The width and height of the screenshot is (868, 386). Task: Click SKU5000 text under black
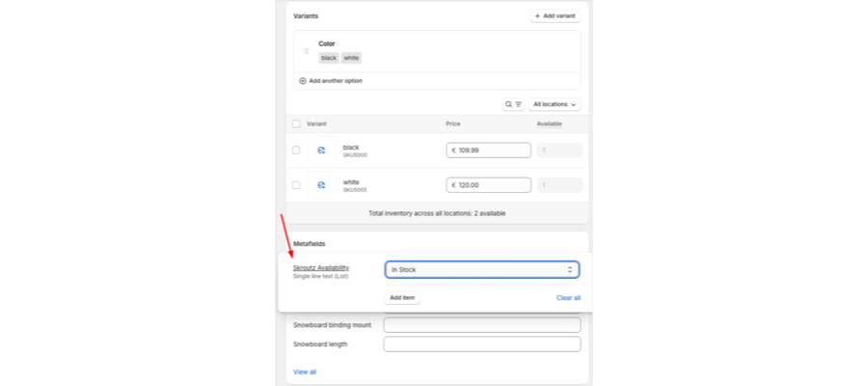pos(355,155)
